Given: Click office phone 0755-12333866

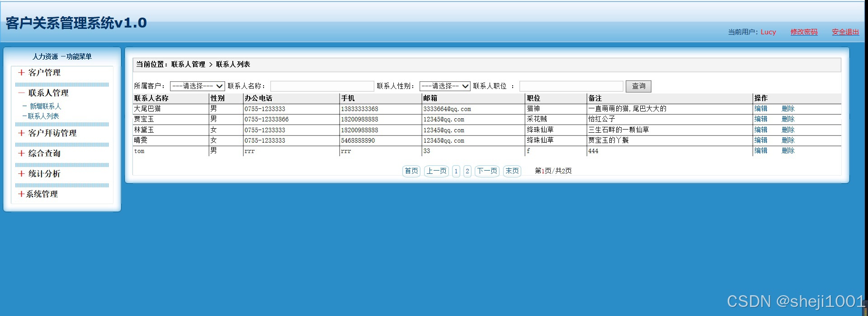Looking at the screenshot, I should (266, 120).
